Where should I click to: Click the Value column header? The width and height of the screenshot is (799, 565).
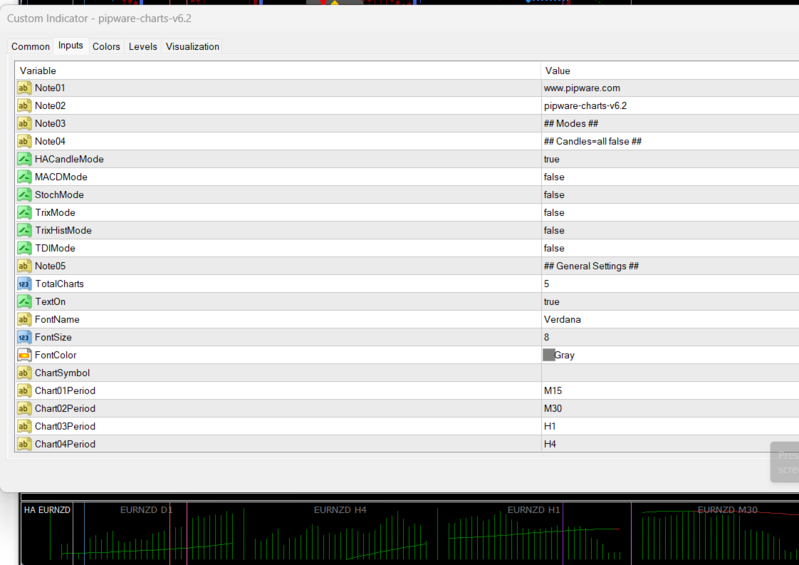[x=670, y=71]
